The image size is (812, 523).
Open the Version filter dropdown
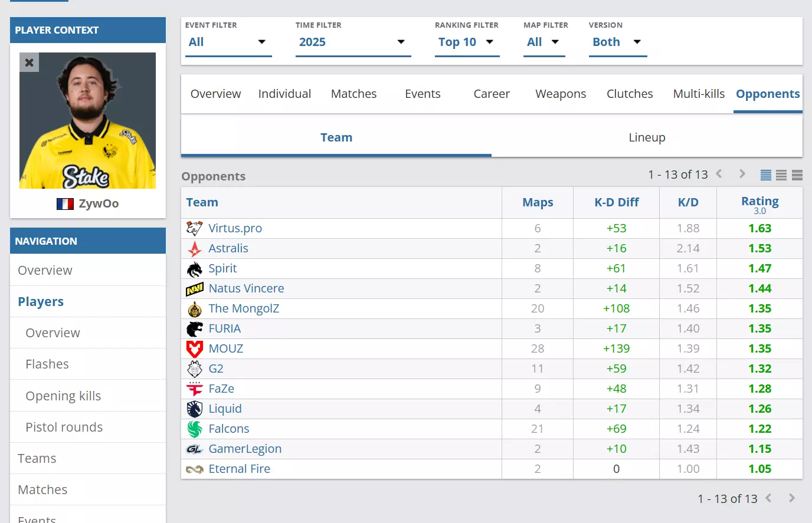(x=617, y=42)
